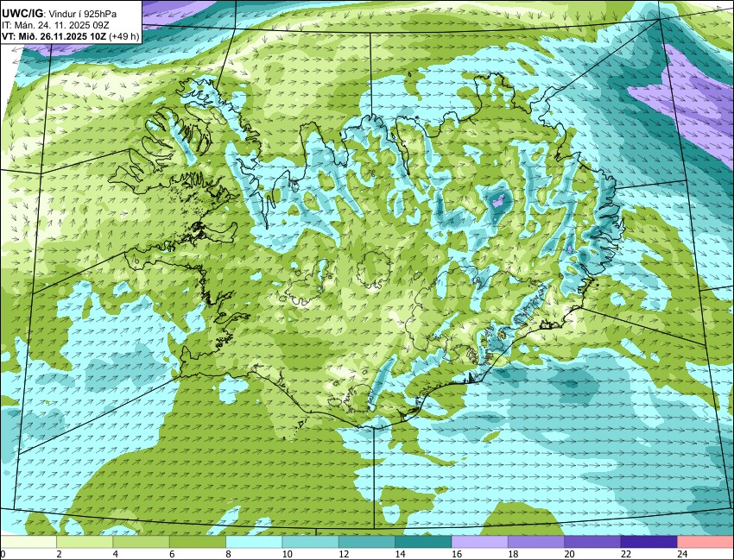
Task: Click the 4–6 green legend swatch
Action: 141,542
